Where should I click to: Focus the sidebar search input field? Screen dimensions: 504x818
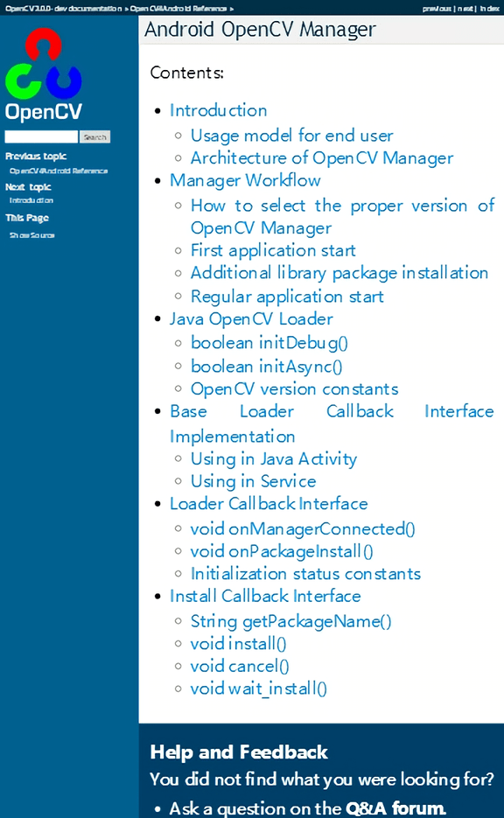pos(41,136)
